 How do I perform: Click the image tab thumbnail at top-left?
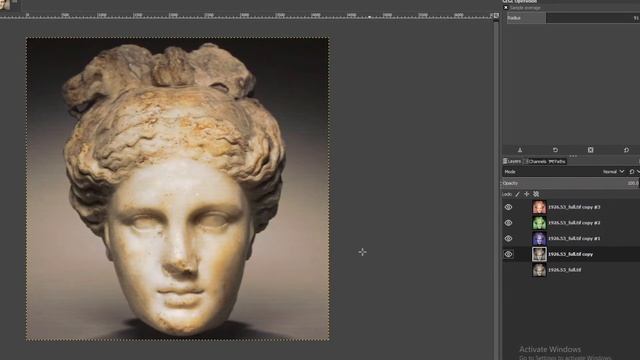click(x=5, y=4)
